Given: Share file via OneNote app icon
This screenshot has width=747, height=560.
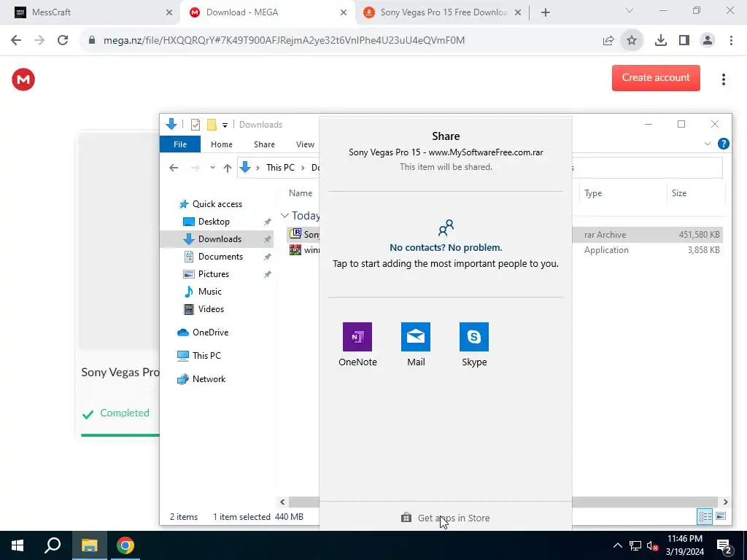Looking at the screenshot, I should (357, 337).
